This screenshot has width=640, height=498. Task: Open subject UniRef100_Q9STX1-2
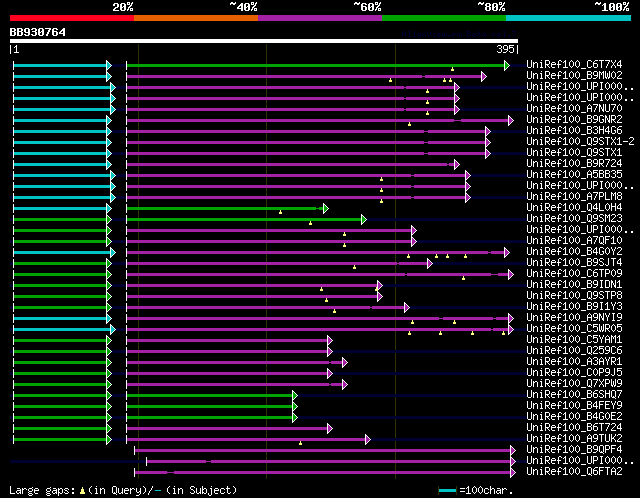(x=580, y=141)
